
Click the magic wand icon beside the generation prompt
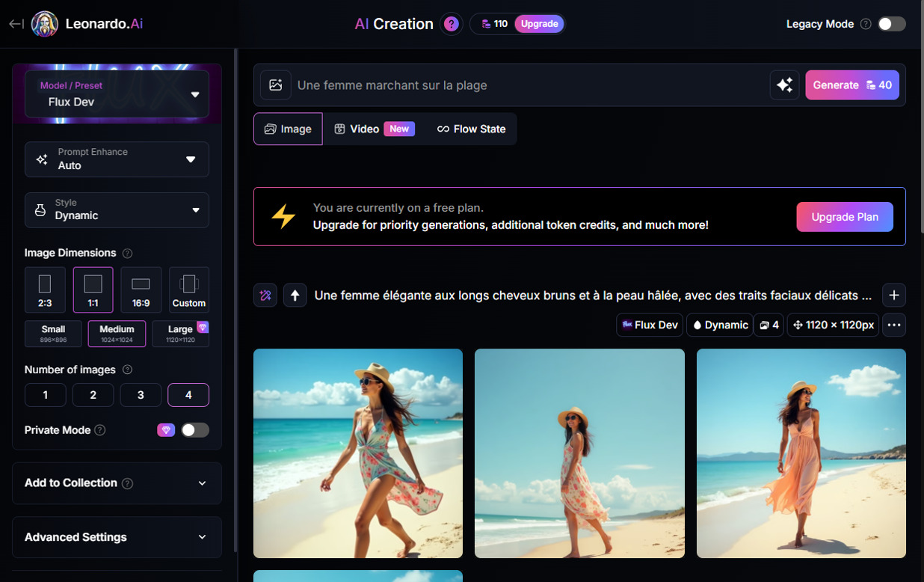click(265, 295)
